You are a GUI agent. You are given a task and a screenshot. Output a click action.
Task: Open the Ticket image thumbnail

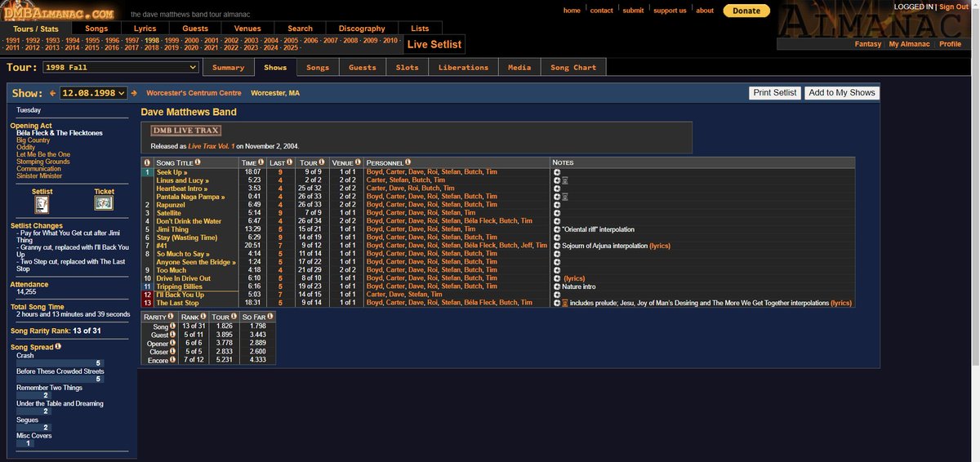(104, 204)
